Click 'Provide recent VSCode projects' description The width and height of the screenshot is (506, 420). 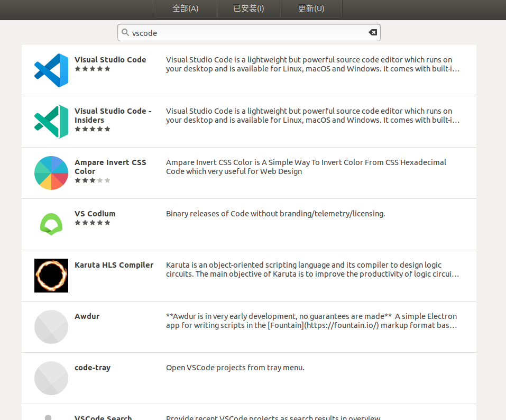click(x=273, y=417)
